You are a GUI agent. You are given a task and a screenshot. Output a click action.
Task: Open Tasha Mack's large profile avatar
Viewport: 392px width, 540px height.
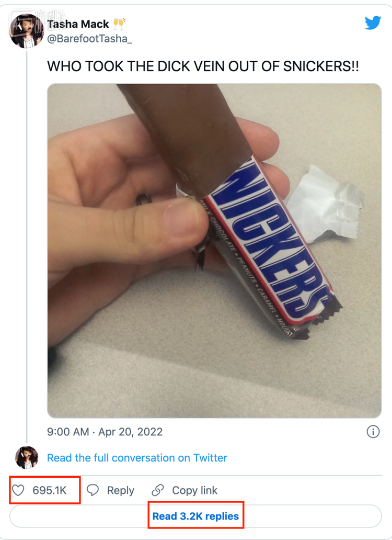click(26, 31)
